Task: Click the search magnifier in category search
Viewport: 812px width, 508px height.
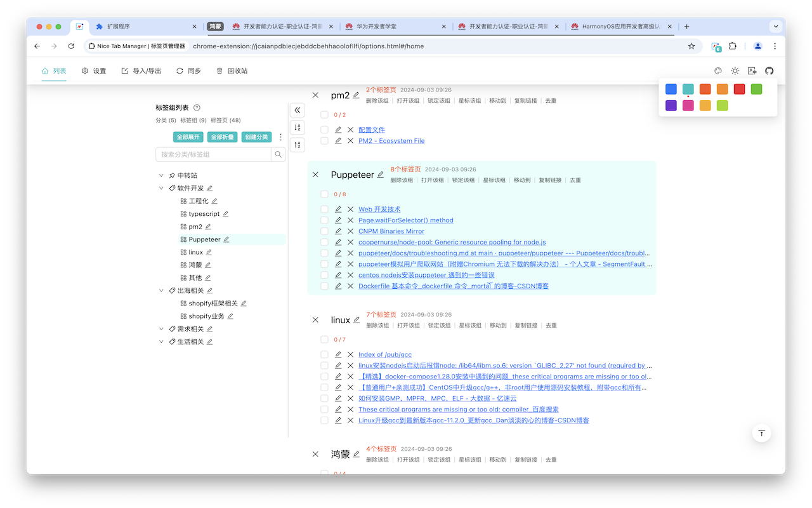Action: click(x=278, y=154)
